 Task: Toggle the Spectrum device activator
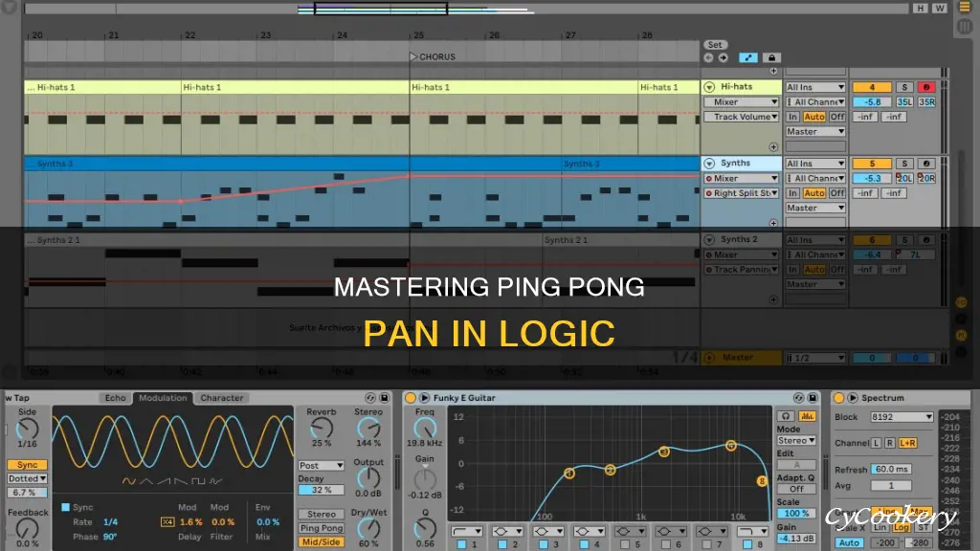(838, 398)
